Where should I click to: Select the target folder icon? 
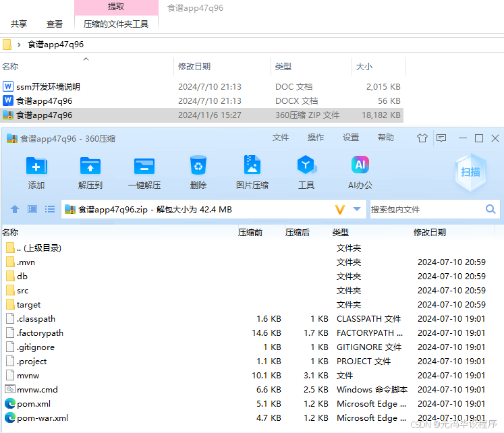click(10, 304)
